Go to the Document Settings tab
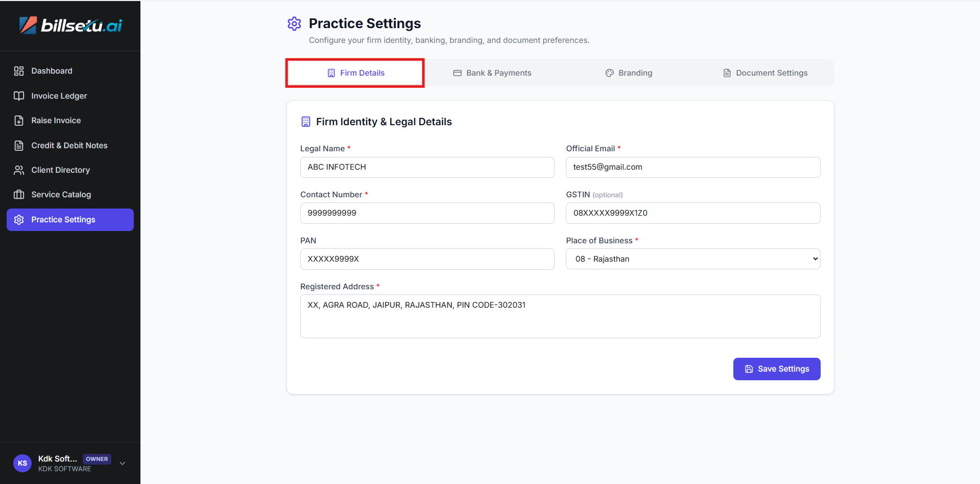This screenshot has width=980, height=484. click(x=765, y=73)
